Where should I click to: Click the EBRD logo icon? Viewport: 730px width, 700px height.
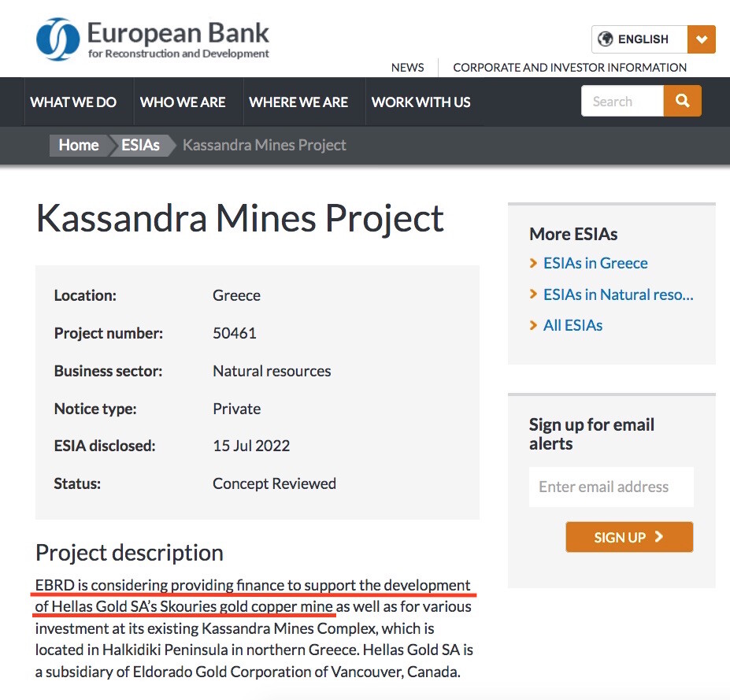[x=58, y=39]
